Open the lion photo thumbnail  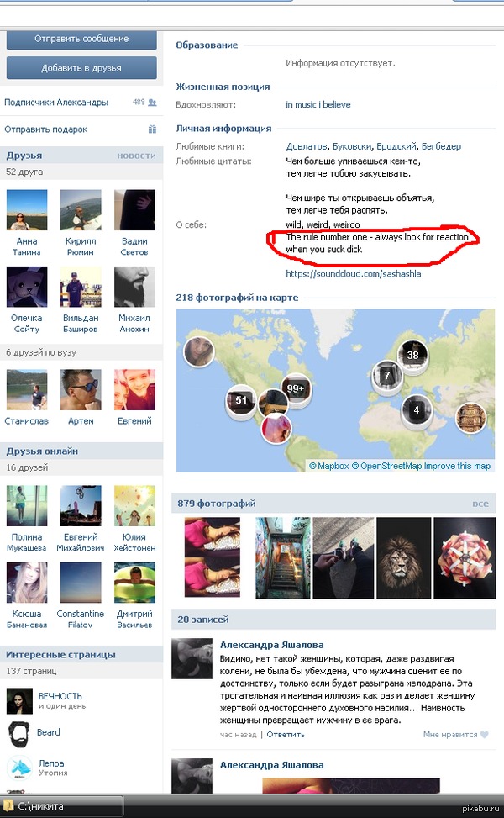point(404,557)
